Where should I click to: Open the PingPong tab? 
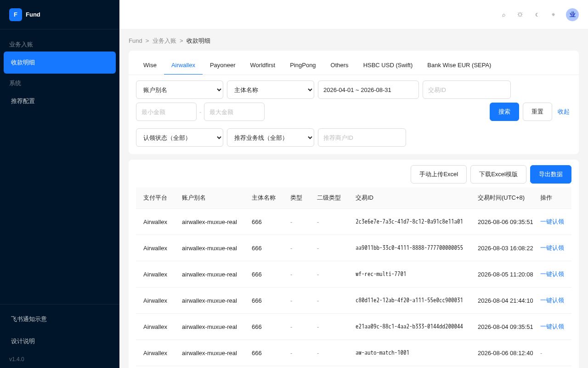[303, 65]
